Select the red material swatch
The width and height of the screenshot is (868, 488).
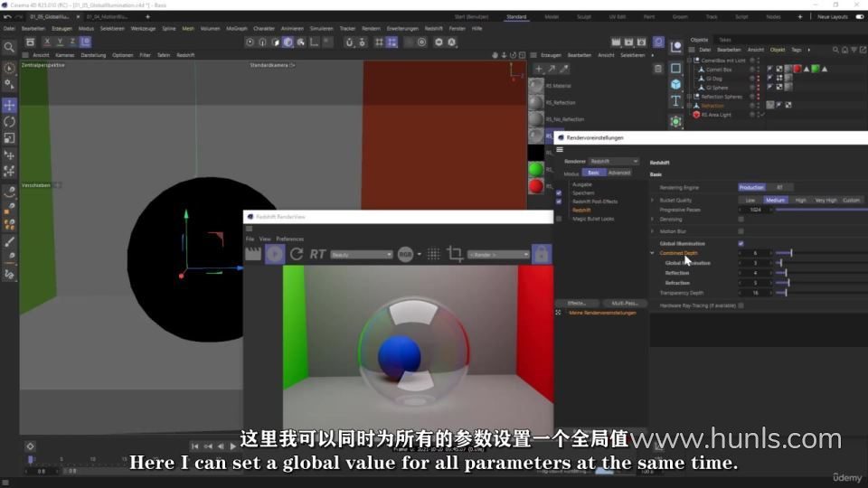coord(536,186)
